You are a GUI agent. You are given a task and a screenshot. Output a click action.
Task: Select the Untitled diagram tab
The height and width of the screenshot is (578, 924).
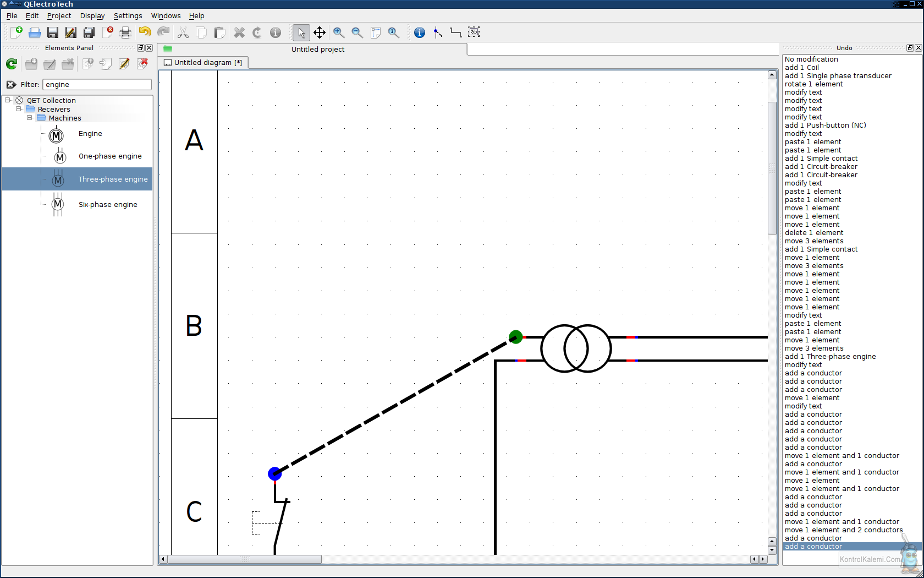click(x=203, y=62)
